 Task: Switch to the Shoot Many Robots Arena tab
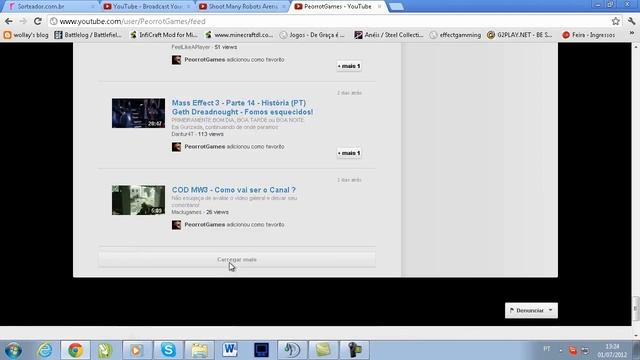click(242, 7)
